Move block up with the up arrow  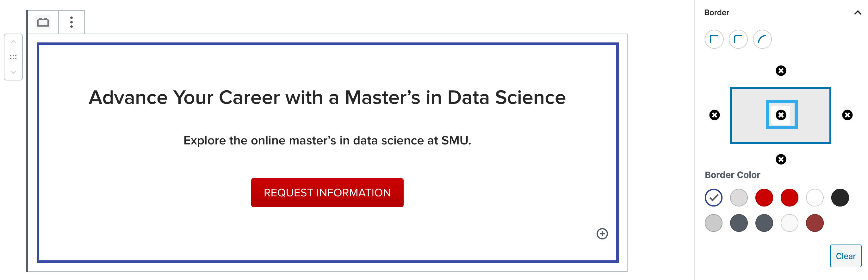(13, 42)
